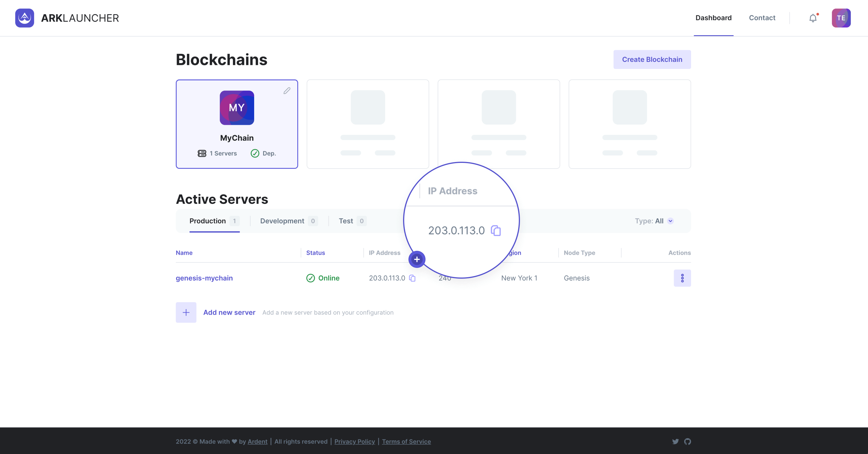
Task: Open the Contact menu item
Action: [x=762, y=18]
